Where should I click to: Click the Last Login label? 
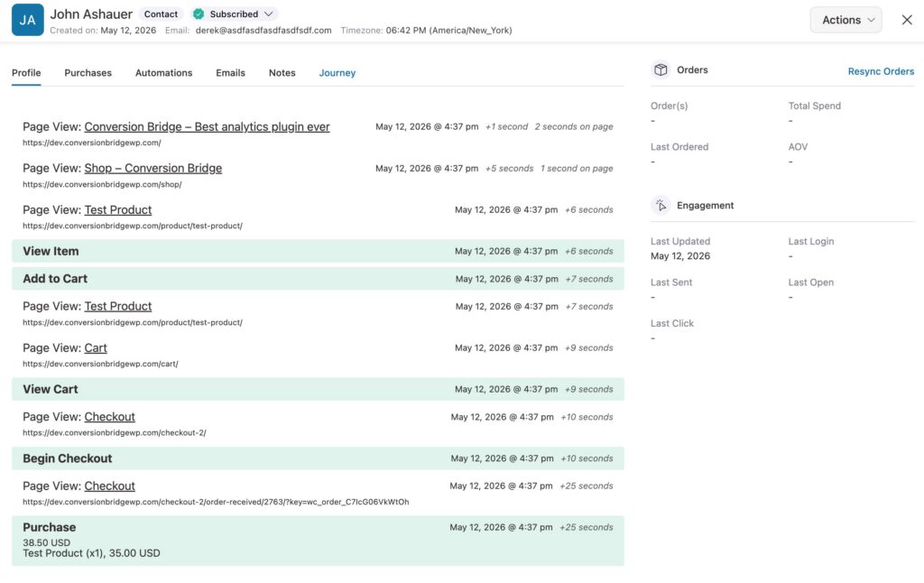tap(811, 241)
